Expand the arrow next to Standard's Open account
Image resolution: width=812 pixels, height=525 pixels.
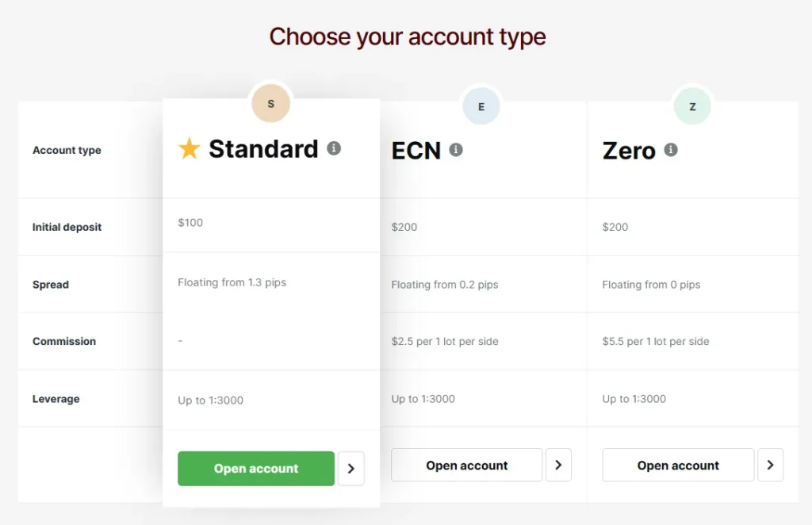tap(351, 469)
